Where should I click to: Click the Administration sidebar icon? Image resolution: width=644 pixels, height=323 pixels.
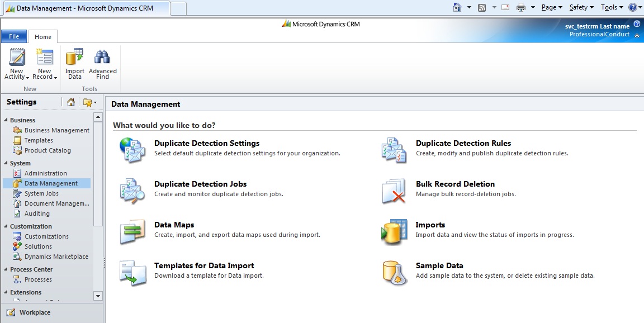pos(17,173)
